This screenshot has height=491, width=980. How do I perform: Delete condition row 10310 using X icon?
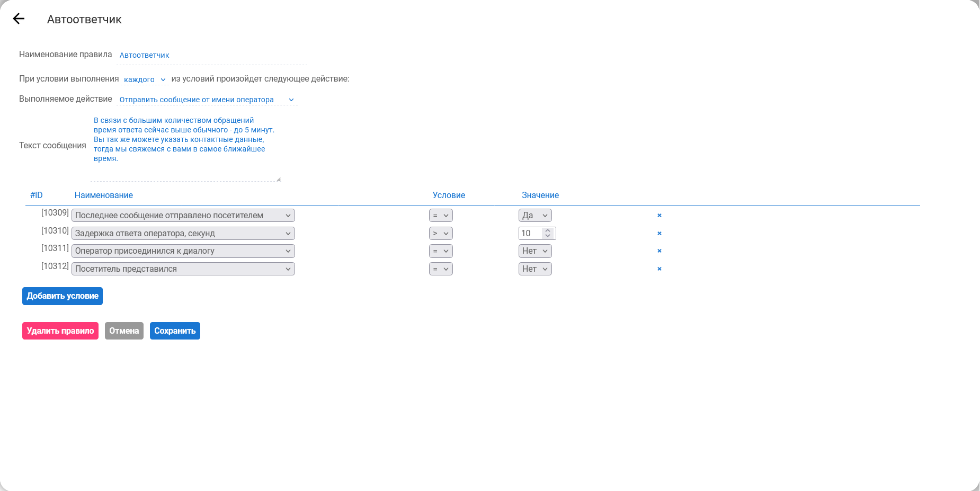(x=660, y=234)
